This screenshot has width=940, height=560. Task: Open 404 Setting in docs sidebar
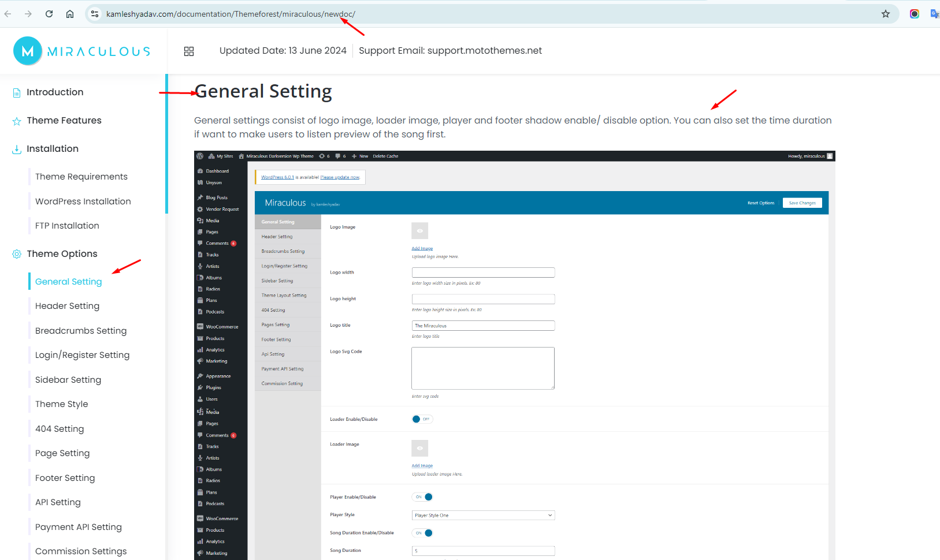(60, 429)
